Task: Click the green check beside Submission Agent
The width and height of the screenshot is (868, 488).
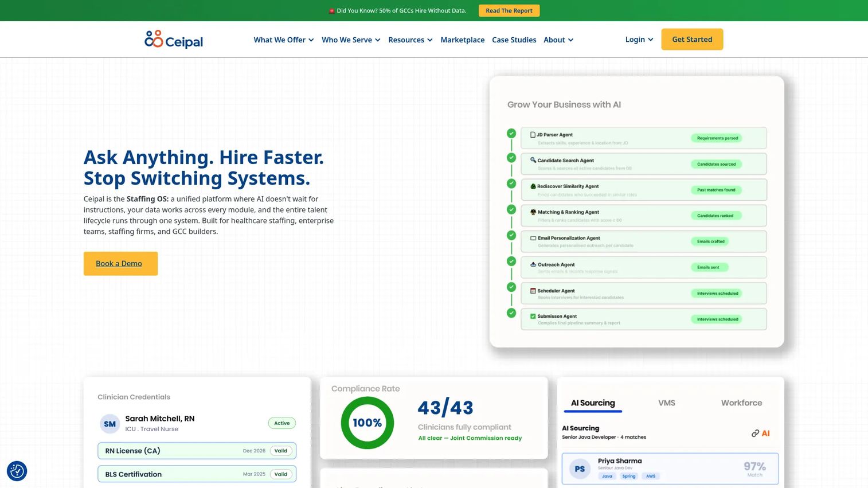Action: tap(511, 313)
